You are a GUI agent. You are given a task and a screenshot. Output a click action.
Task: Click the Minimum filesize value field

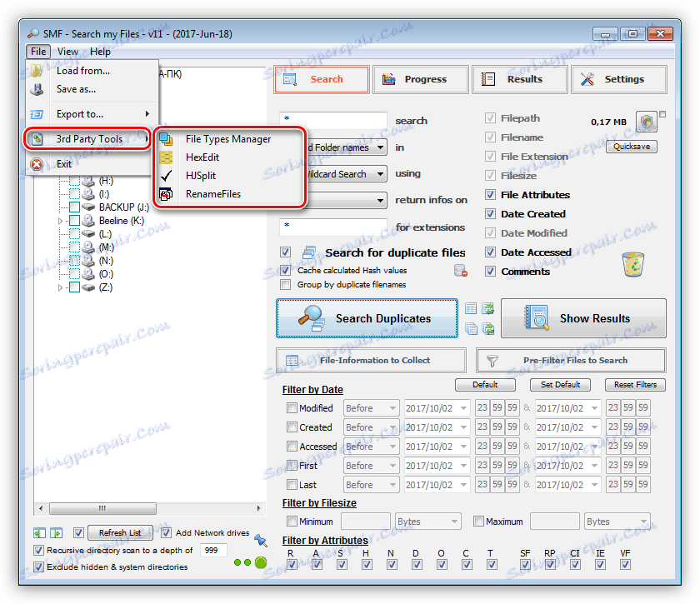pos(366,522)
